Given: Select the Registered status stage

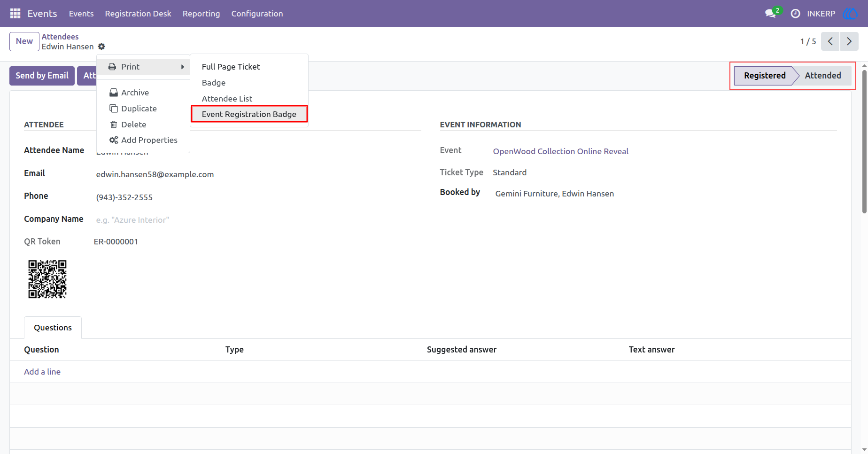Looking at the screenshot, I should [x=764, y=76].
